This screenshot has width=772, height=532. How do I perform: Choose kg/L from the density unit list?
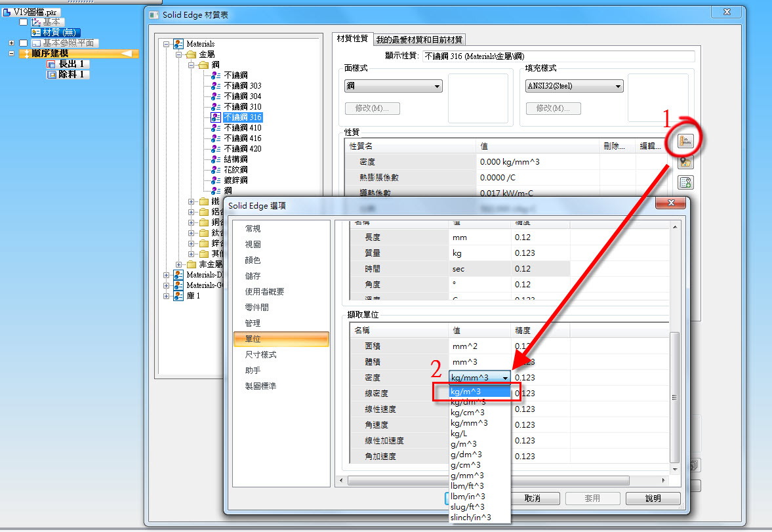pyautogui.click(x=479, y=434)
